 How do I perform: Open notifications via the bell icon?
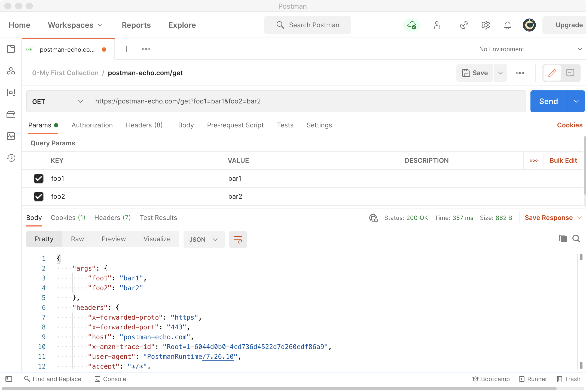pyautogui.click(x=507, y=25)
